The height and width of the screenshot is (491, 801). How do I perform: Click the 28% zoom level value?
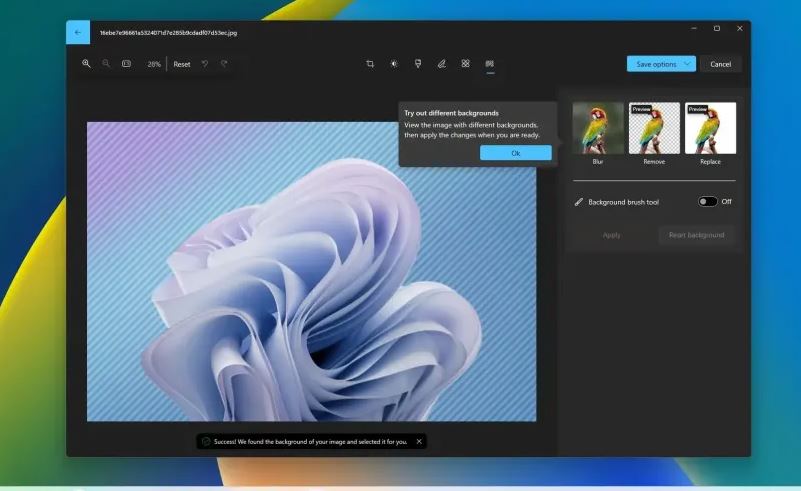(154, 64)
